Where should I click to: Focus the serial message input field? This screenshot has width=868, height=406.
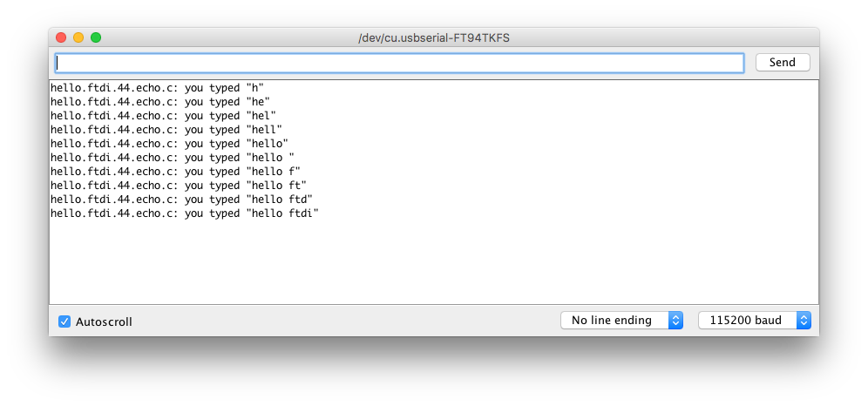[x=399, y=63]
